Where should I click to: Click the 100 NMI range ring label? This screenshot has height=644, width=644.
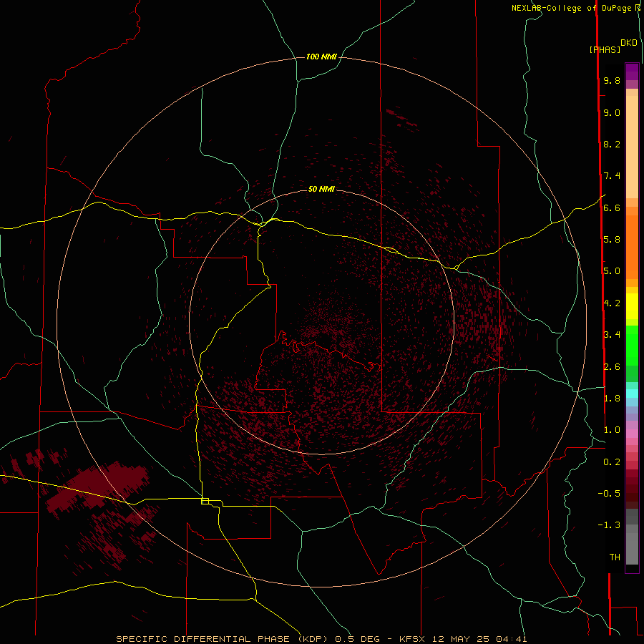click(x=321, y=57)
